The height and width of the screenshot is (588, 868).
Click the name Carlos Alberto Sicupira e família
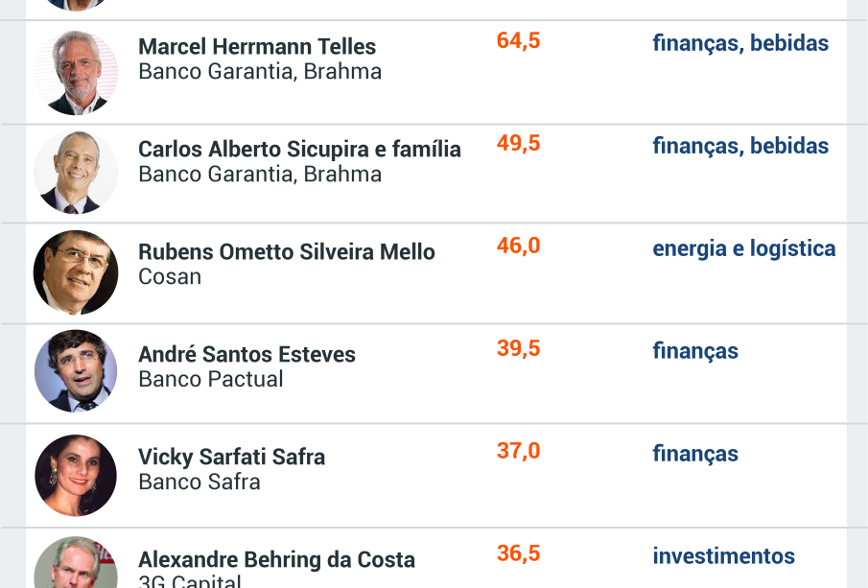click(299, 149)
